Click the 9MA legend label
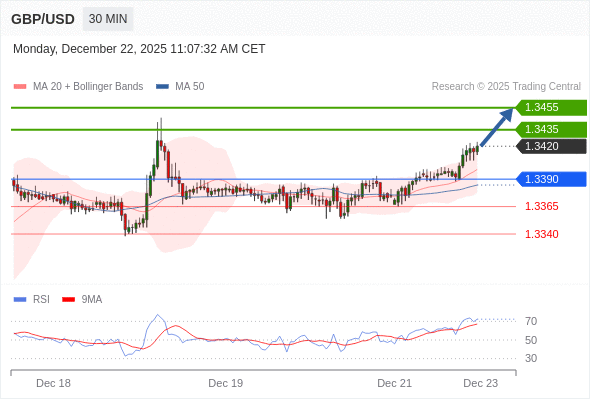Screen dimensions: 590x400 click(92, 300)
